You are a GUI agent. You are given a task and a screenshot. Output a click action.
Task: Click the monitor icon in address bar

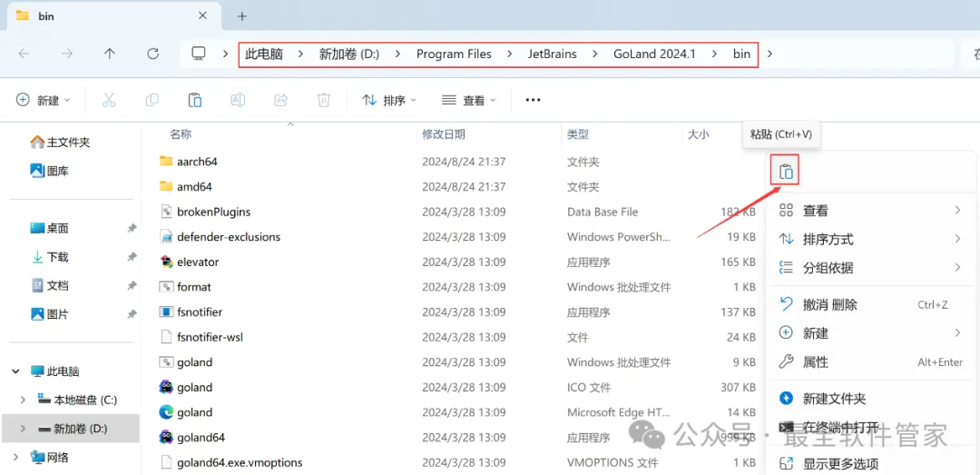click(199, 54)
